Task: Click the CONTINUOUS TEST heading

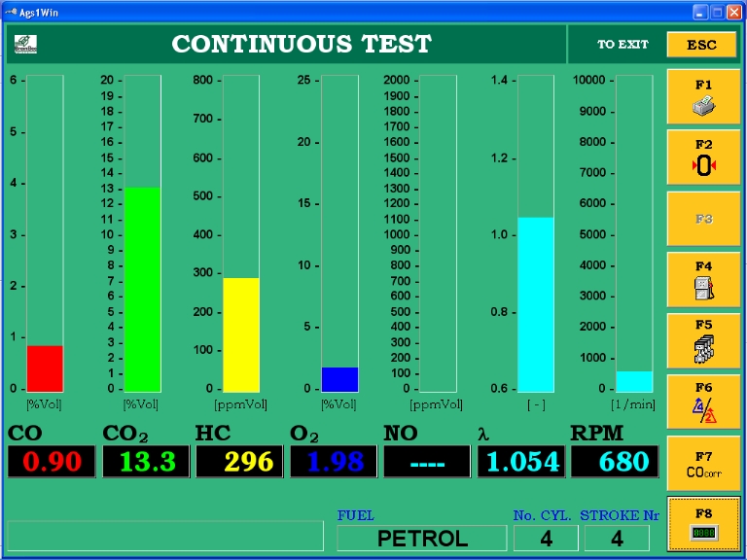Action: [x=302, y=44]
